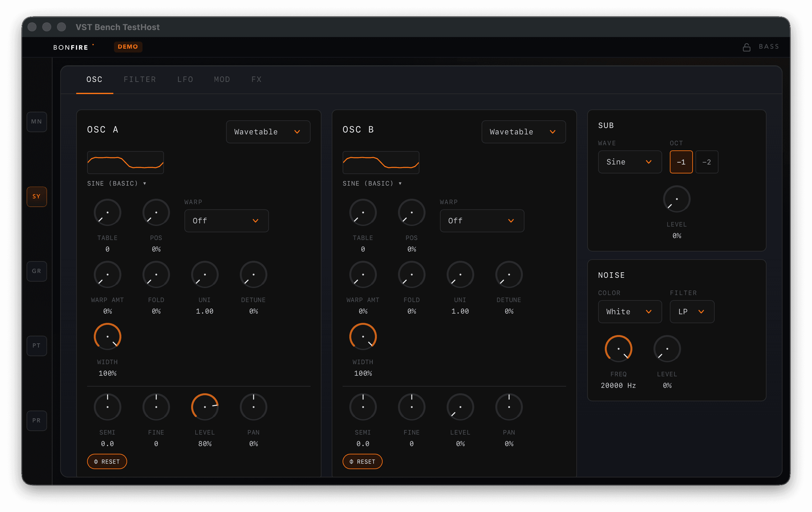The image size is (812, 512).
Task: Reset OSC A with the RESET button
Action: click(x=107, y=461)
